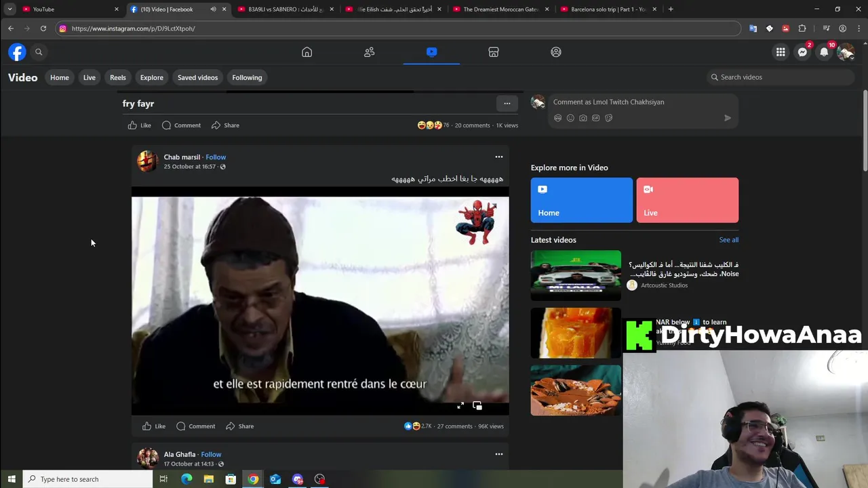Send the comment with the arrow icon
Viewport: 868px width, 488px height.
(728, 118)
